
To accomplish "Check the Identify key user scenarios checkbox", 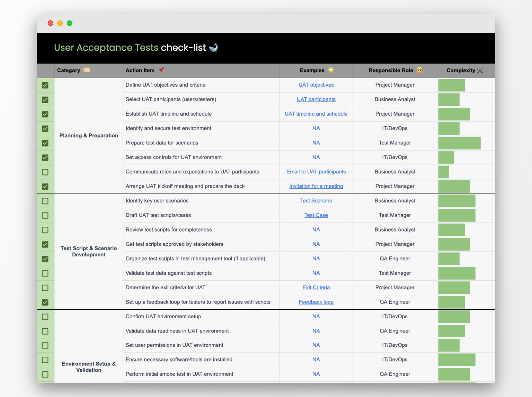I will click(x=45, y=201).
